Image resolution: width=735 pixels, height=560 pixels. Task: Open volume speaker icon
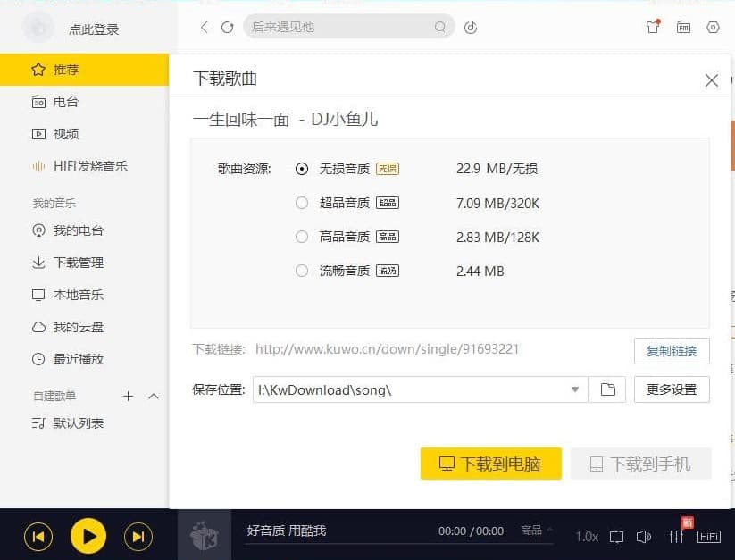pos(644,537)
